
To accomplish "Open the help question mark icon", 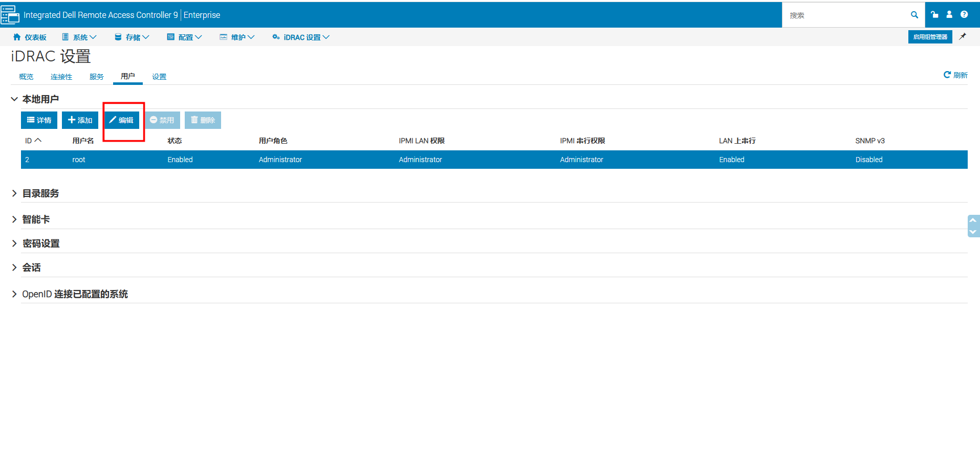I will 964,15.
